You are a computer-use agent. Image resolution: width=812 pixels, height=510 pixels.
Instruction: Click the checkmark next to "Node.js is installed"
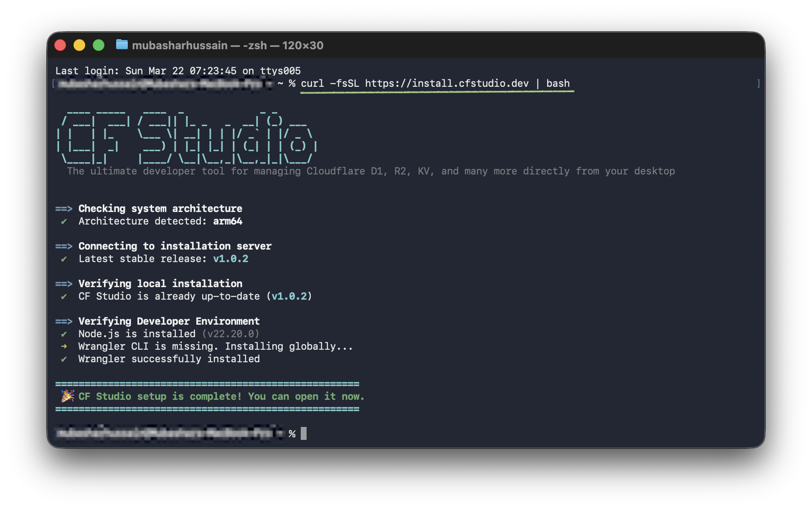click(64, 333)
